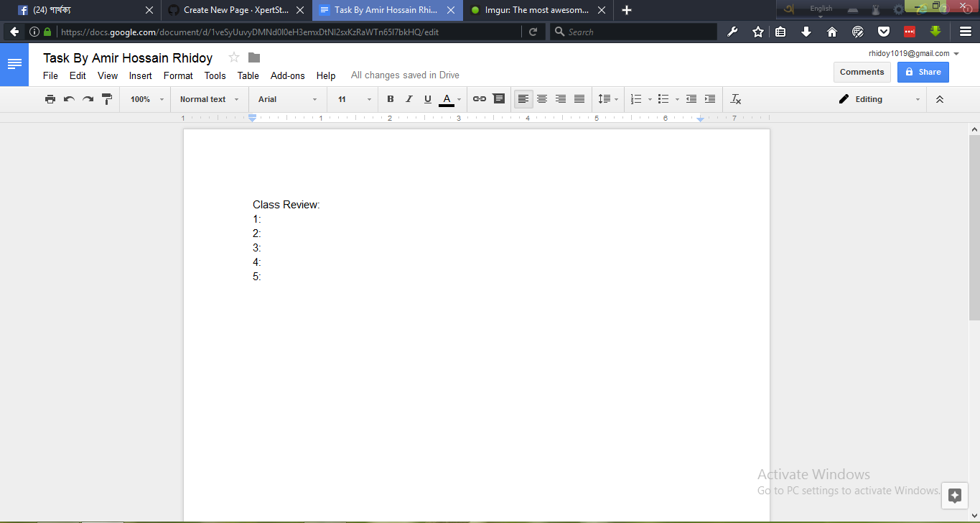Image resolution: width=980 pixels, height=523 pixels.
Task: Open the browser hamburger menu
Action: [x=966, y=32]
